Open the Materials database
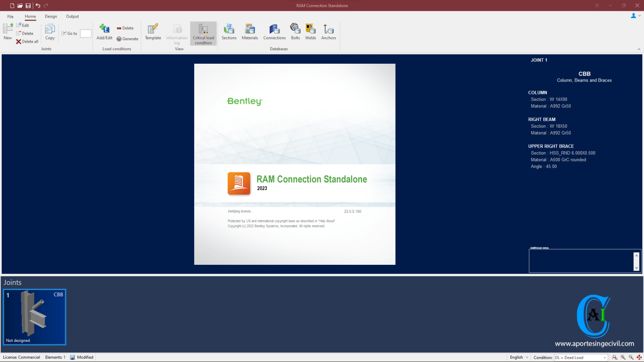644x362 pixels. point(250,32)
